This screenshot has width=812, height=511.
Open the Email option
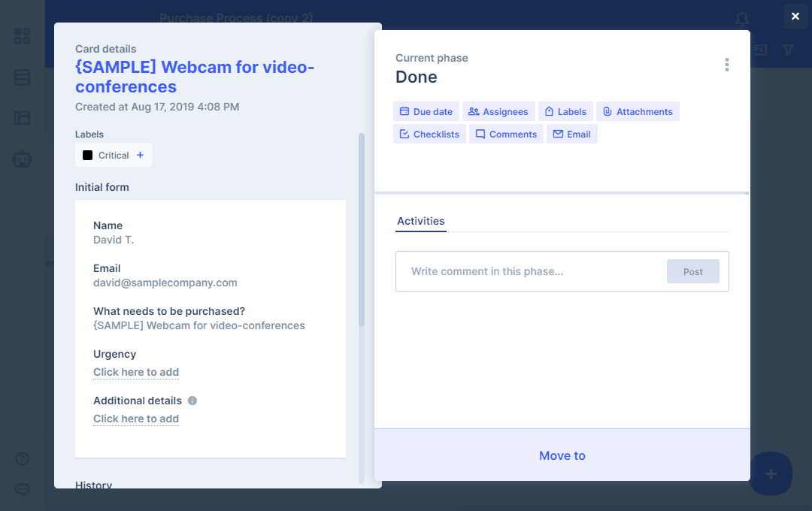pos(571,135)
